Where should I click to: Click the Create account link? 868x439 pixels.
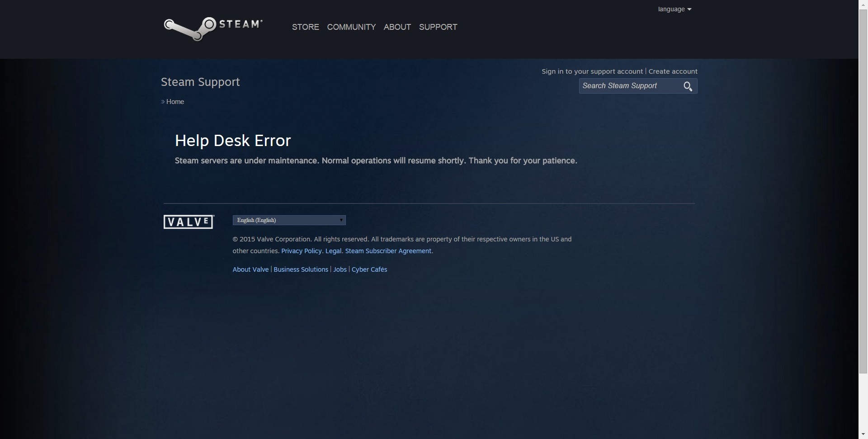673,71
